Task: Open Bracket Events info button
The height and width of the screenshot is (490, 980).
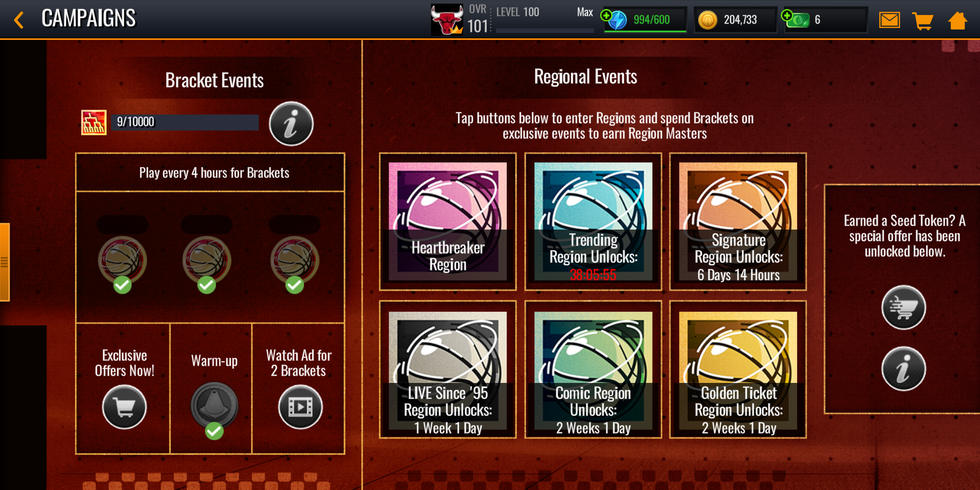Action: [x=291, y=123]
